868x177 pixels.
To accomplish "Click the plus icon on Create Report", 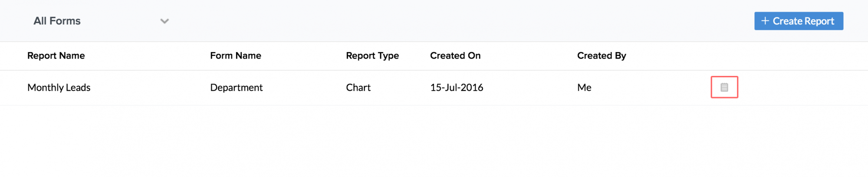I will tap(765, 21).
